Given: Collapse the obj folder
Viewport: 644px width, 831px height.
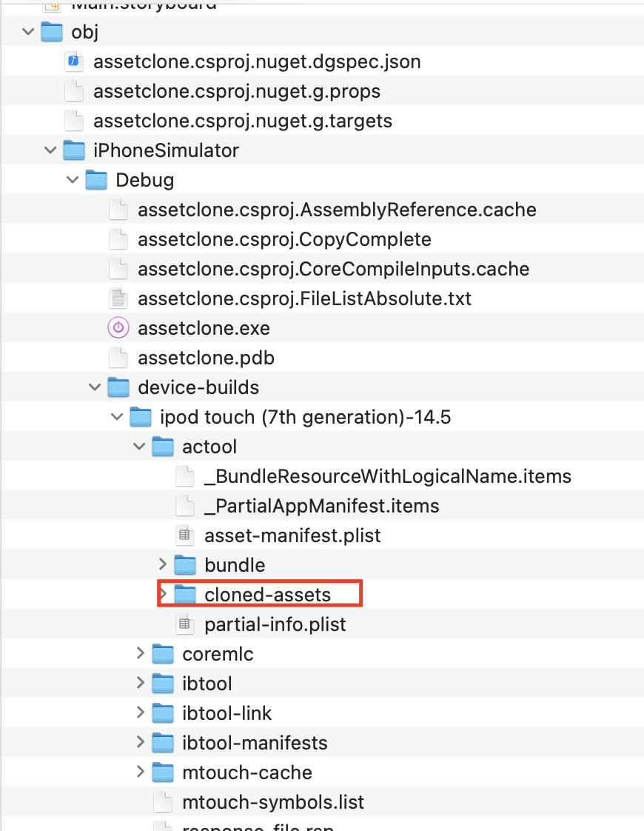Looking at the screenshot, I should tap(27, 32).
